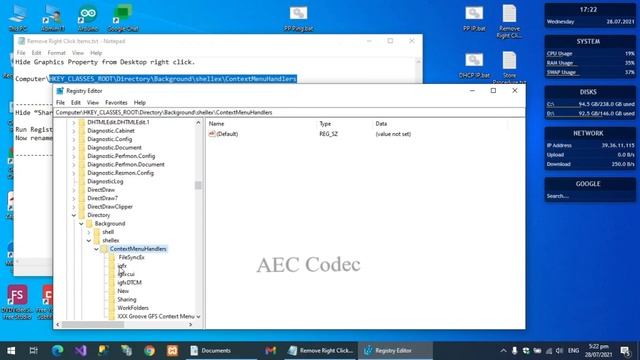This screenshot has height=360, width=640.
Task: Open Remove Right Click text file on desktop
Action: click(509, 21)
